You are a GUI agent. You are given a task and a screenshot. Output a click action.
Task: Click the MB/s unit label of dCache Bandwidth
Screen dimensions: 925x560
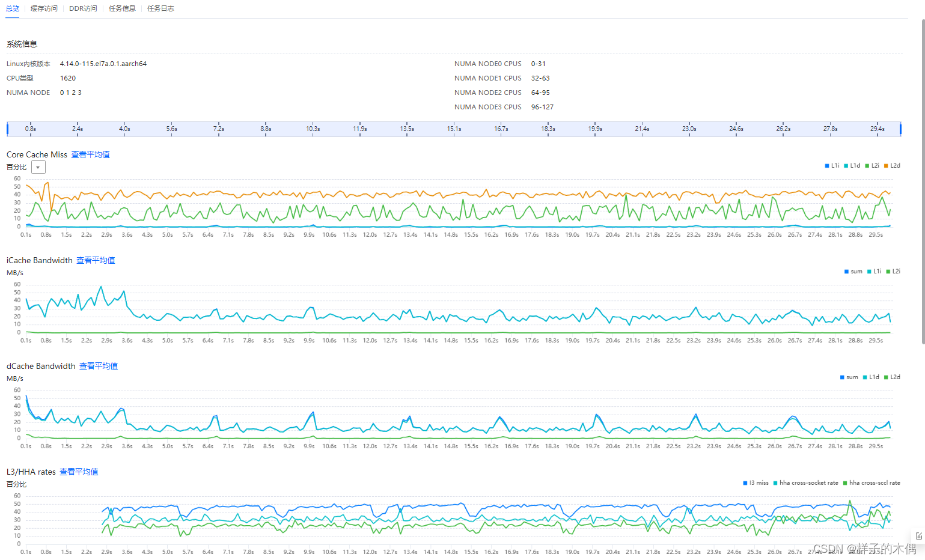click(15, 379)
